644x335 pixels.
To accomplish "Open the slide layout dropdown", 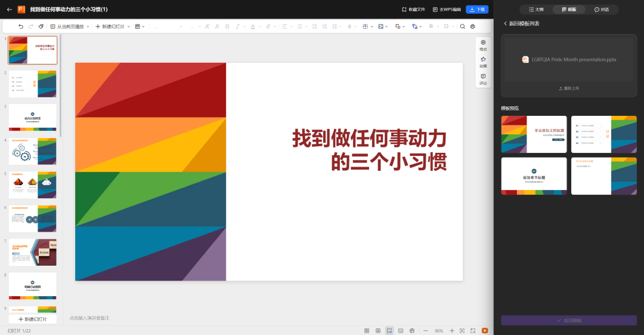I will tap(140, 26).
